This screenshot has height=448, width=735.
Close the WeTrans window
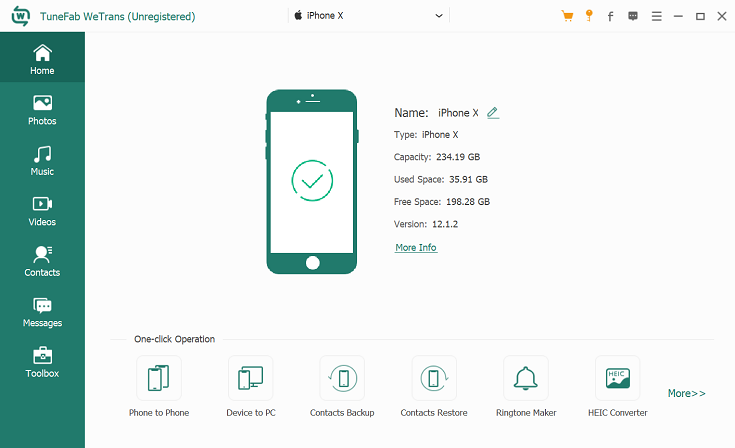[722, 16]
